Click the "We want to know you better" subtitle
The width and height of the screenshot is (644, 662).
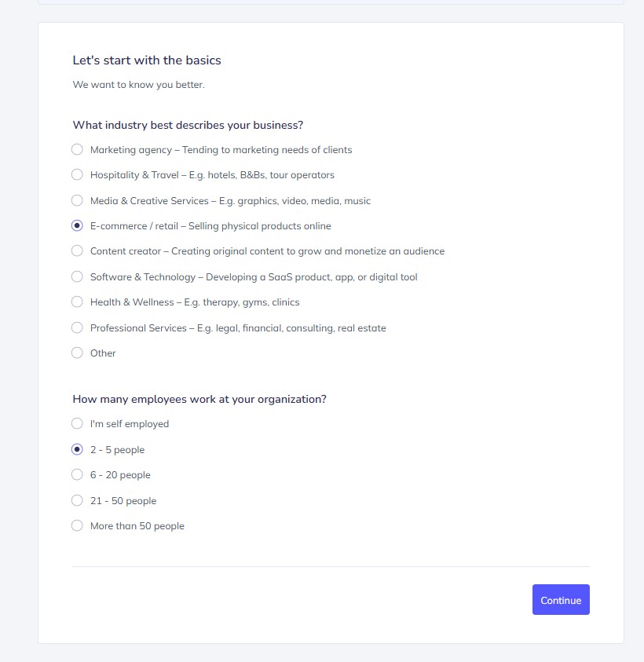[x=138, y=84]
